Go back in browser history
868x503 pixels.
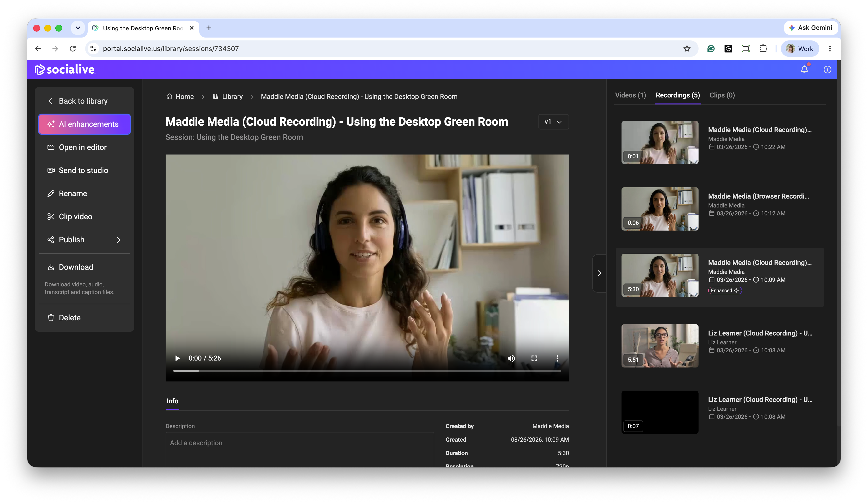tap(38, 49)
